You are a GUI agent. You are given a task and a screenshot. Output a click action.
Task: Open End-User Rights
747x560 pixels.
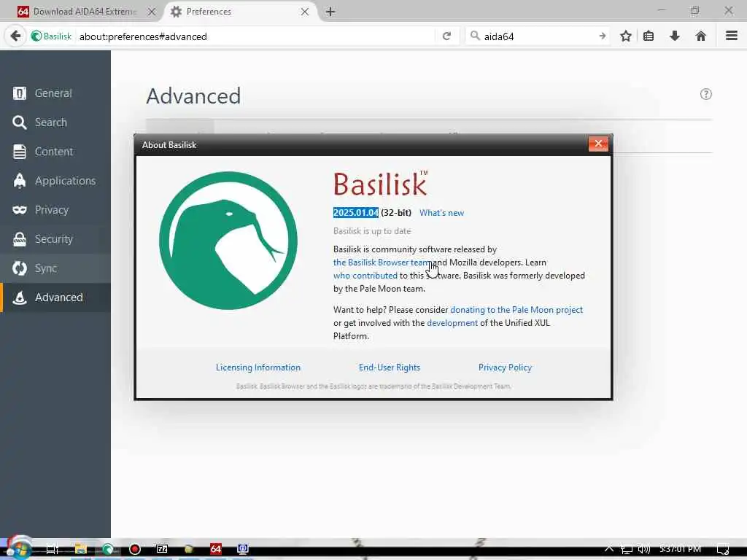tap(390, 367)
